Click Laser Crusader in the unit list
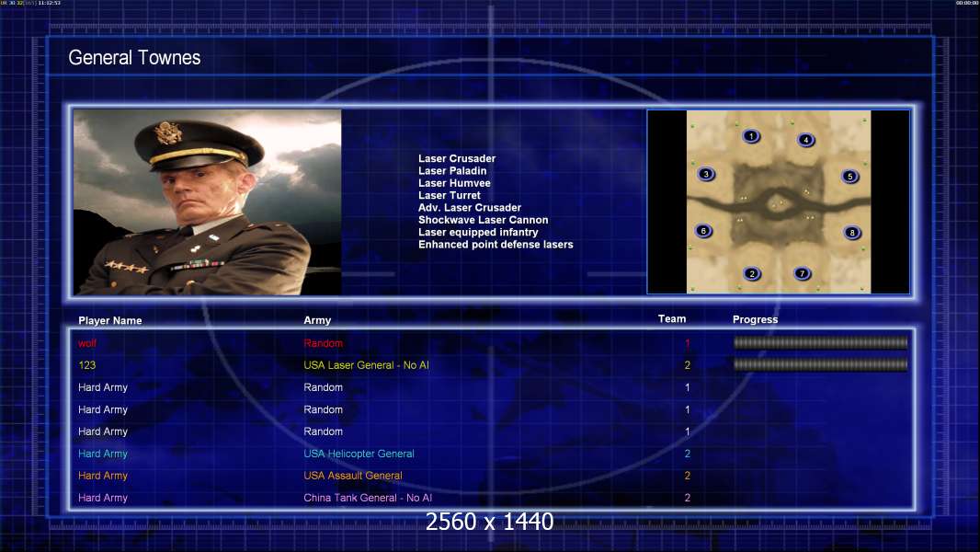Image resolution: width=980 pixels, height=552 pixels. 457,159
